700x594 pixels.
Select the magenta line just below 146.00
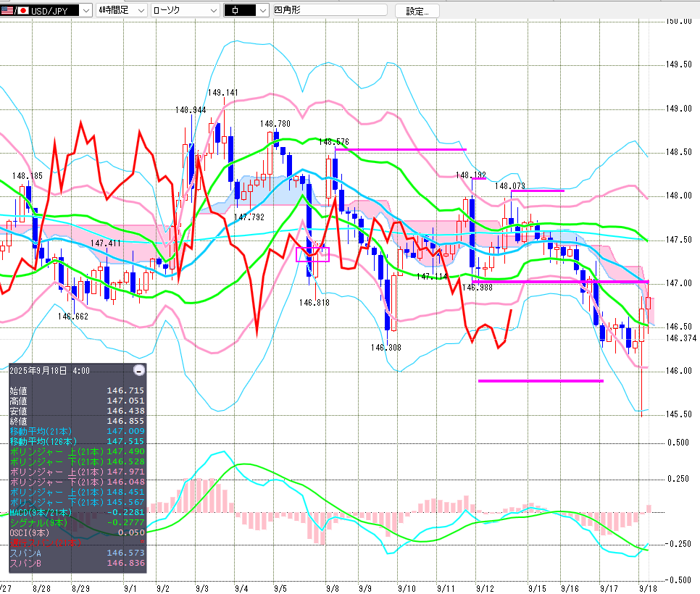pyautogui.click(x=541, y=380)
